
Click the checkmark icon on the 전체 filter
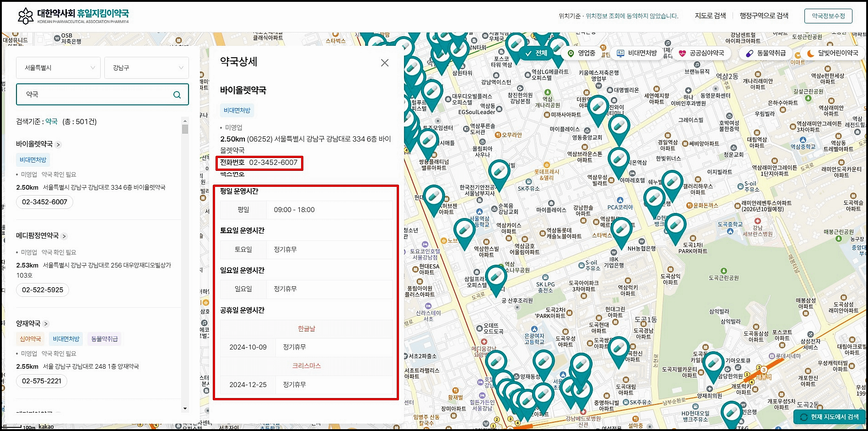coord(528,53)
